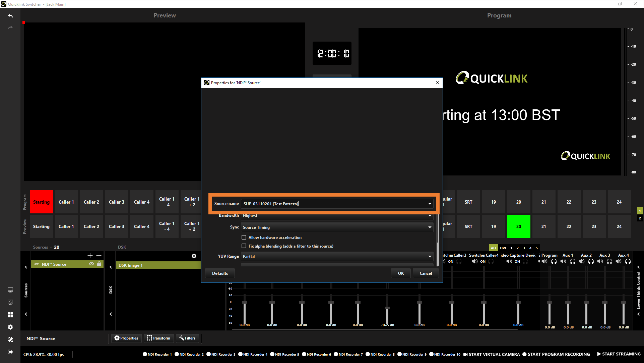Screen dimensions: 644x363
Task: Click the Aux 4 audio fader handle
Action: (624, 302)
